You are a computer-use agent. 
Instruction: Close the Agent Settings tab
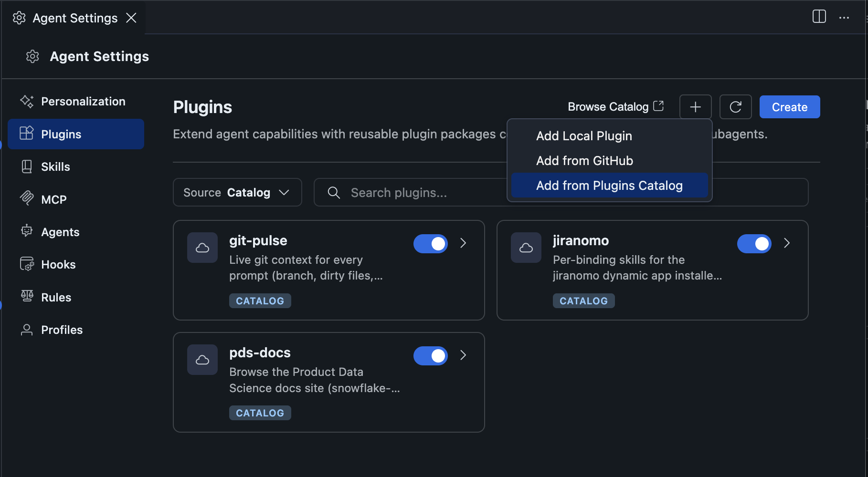[x=131, y=18]
